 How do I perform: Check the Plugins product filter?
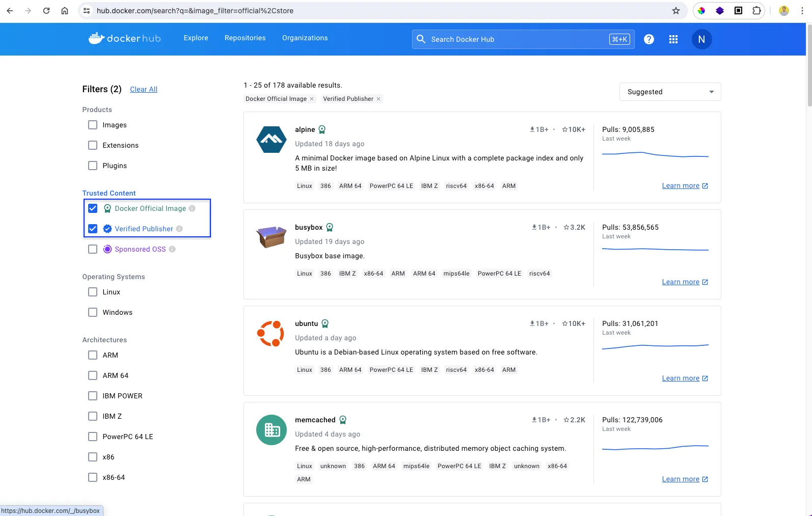coord(93,166)
